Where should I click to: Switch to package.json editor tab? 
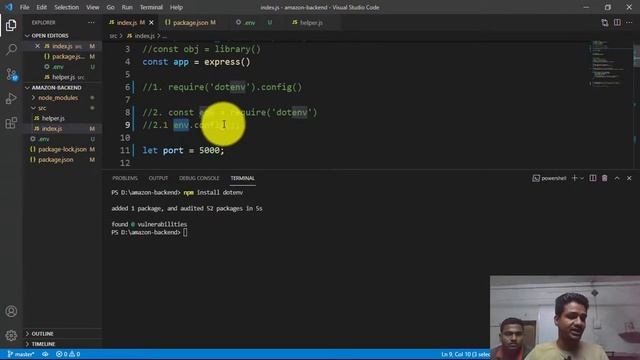point(191,22)
